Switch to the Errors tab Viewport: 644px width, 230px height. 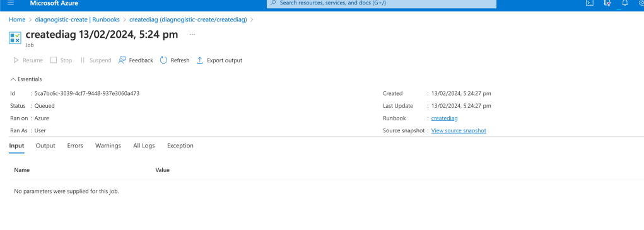coord(75,146)
